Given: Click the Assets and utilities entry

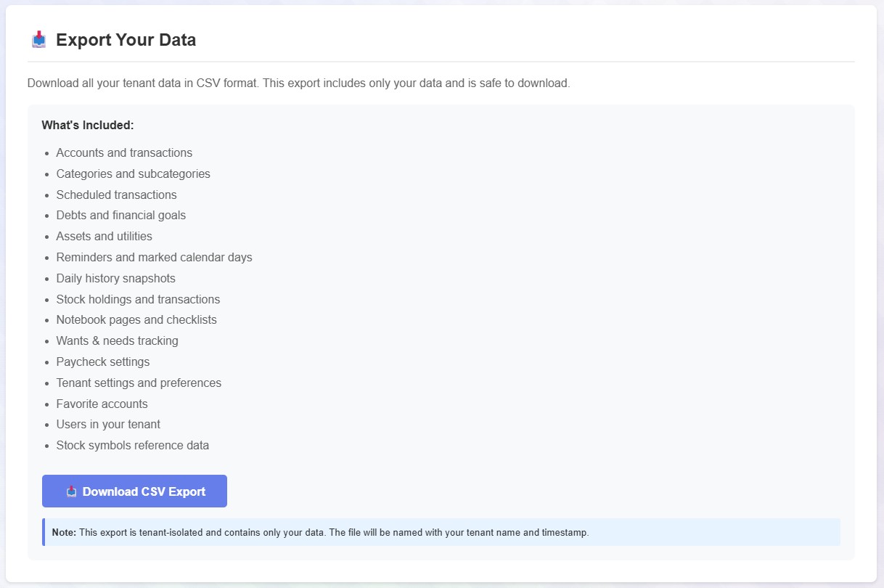Looking at the screenshot, I should pos(104,236).
